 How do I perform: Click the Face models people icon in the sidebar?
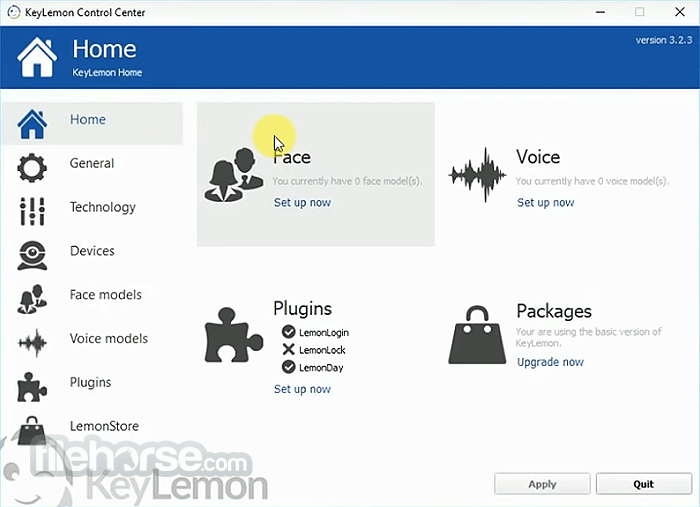[x=32, y=299]
